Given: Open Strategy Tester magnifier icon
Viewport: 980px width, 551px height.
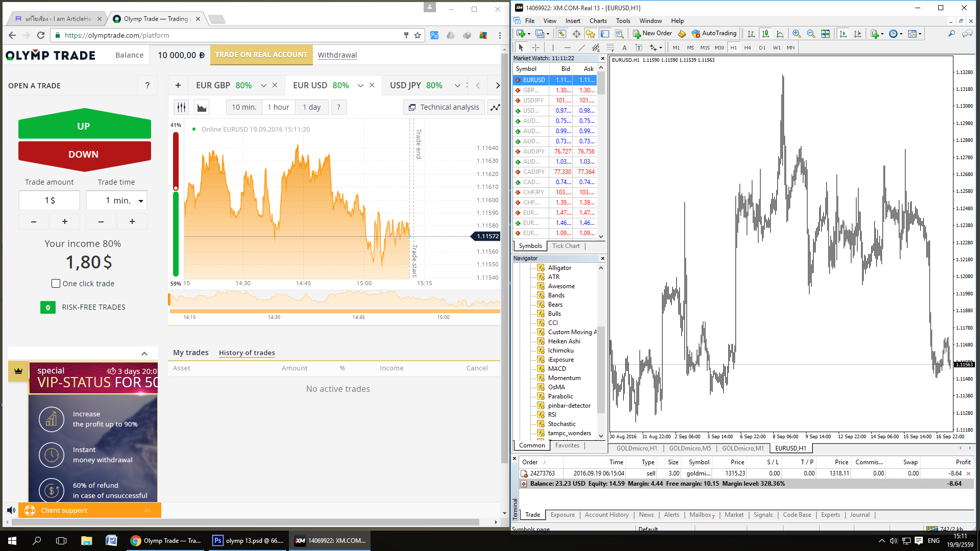Looking at the screenshot, I should point(619,34).
